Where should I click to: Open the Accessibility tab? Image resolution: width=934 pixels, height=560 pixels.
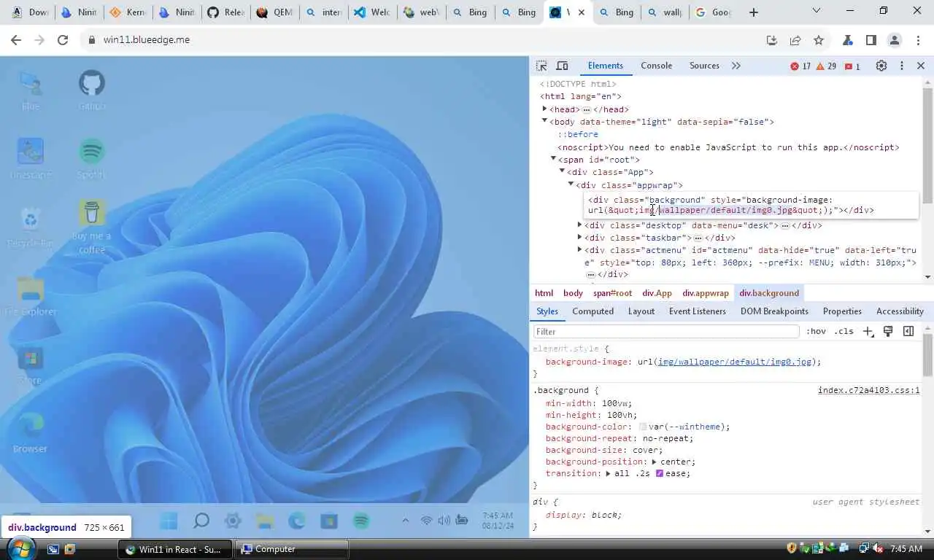(900, 311)
